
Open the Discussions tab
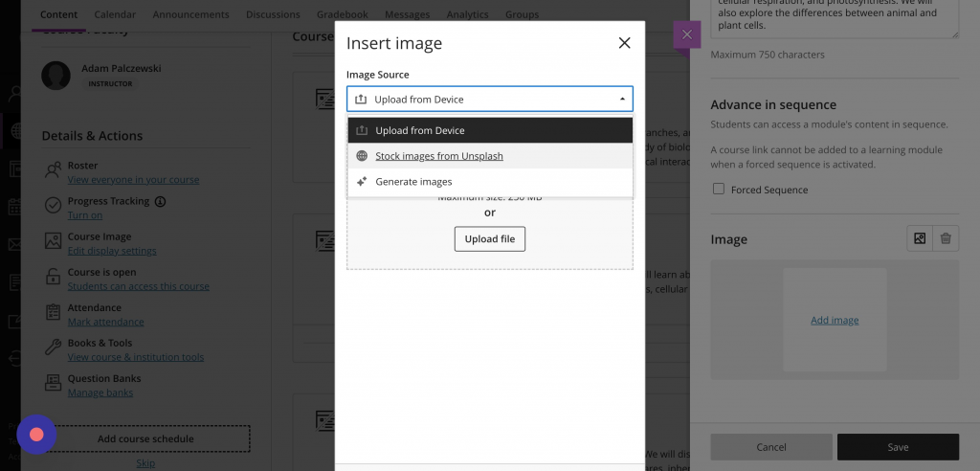coord(273,14)
